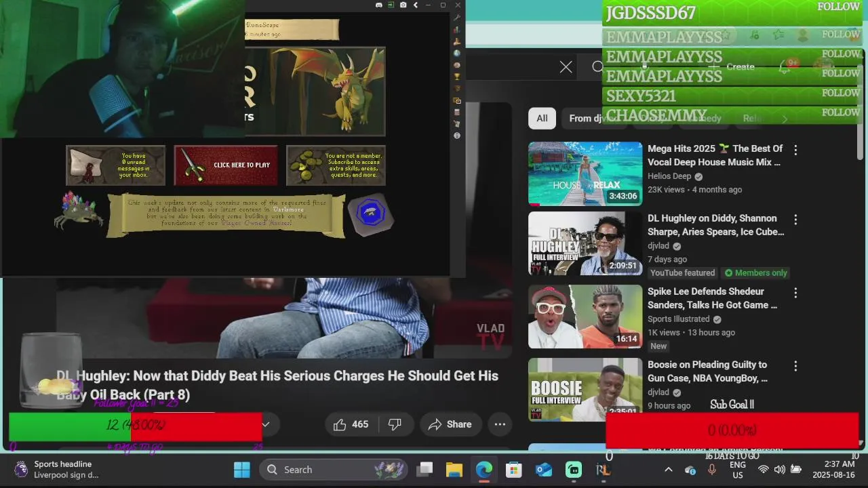Open more actions menu beside Share

click(x=500, y=424)
